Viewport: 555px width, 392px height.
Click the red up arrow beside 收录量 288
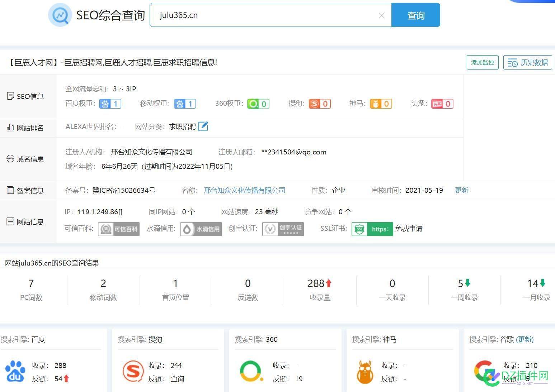point(329,283)
